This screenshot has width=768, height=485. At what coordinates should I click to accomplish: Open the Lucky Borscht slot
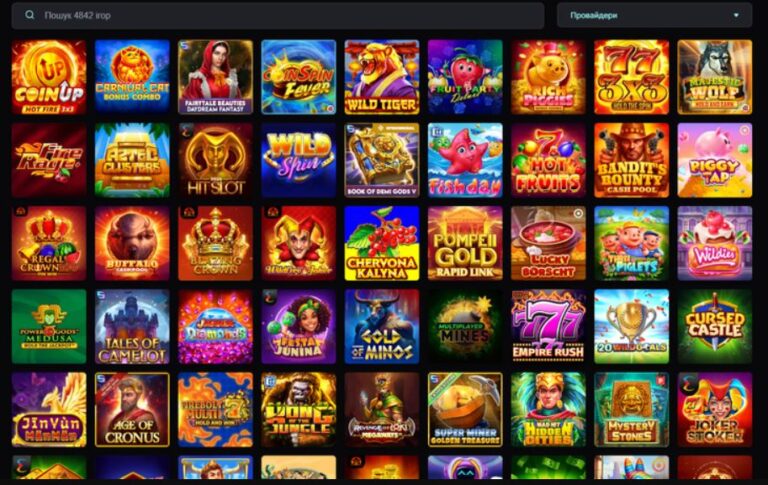[549, 243]
